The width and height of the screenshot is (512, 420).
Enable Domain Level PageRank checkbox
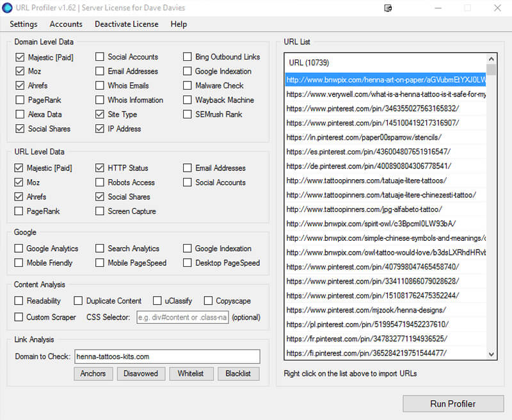coord(20,100)
